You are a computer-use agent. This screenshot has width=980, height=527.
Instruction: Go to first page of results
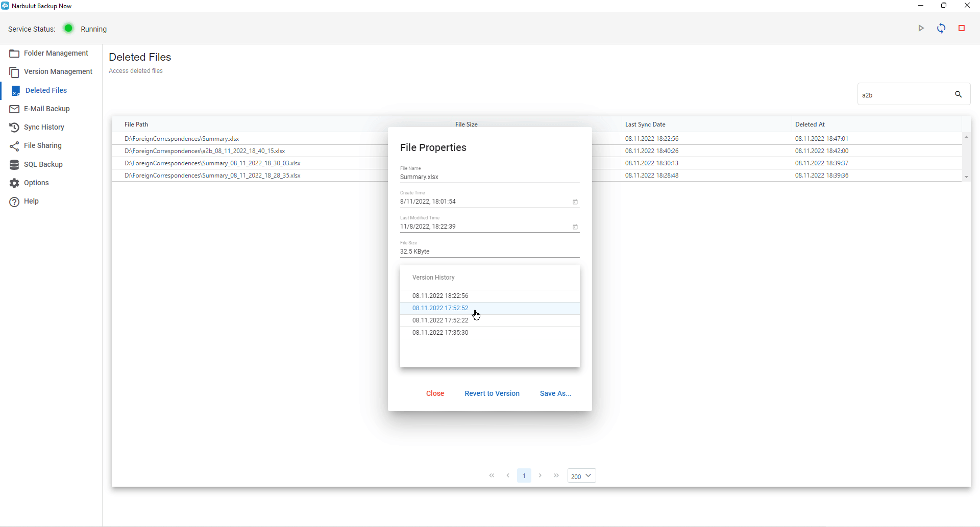[x=492, y=475]
